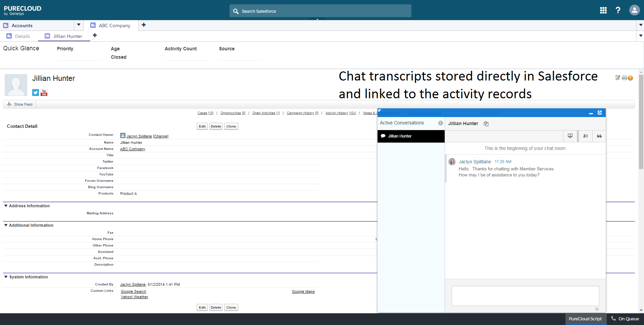Click the top Edit button
This screenshot has height=325, width=644.
pos(202,126)
